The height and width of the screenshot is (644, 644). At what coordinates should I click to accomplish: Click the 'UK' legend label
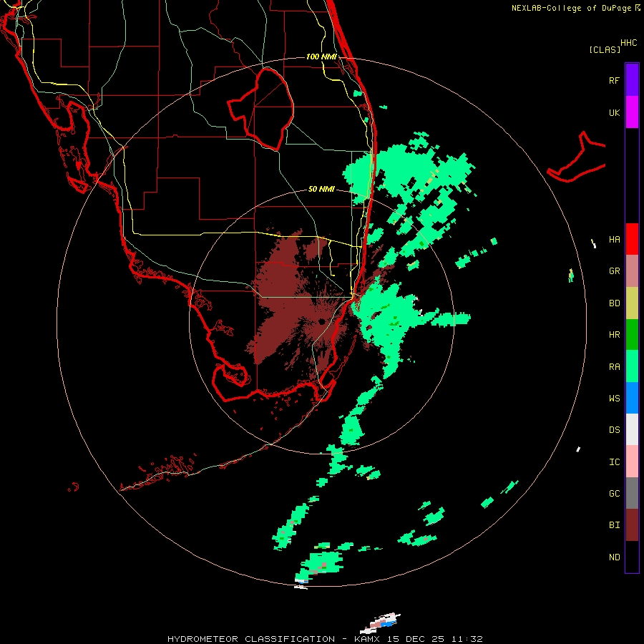(614, 112)
